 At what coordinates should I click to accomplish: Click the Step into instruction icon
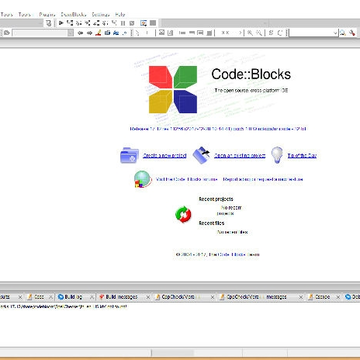click(x=114, y=23)
